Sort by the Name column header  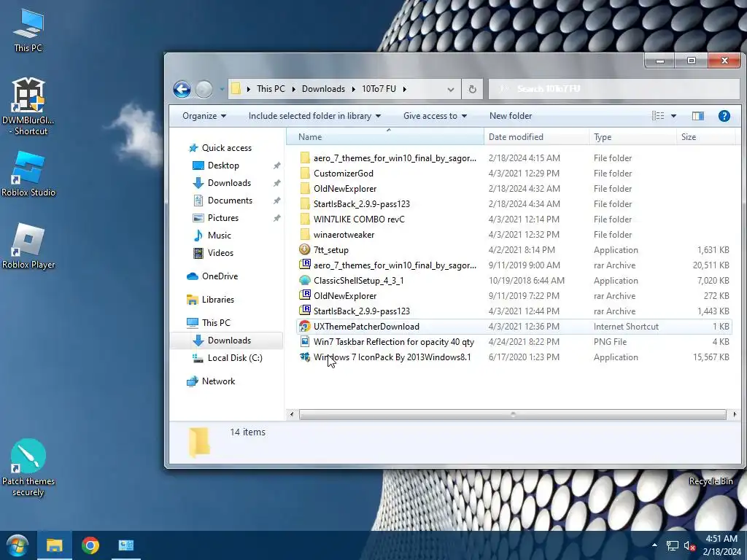[x=385, y=137]
